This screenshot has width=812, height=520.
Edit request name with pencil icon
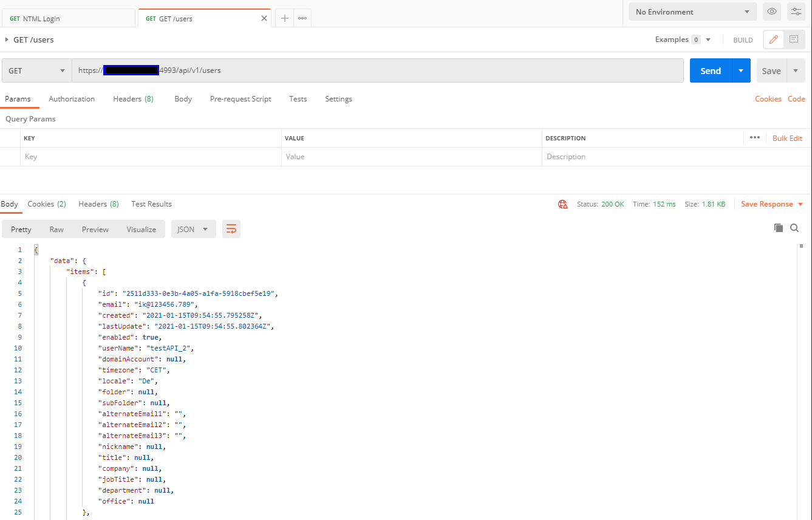[x=773, y=39]
